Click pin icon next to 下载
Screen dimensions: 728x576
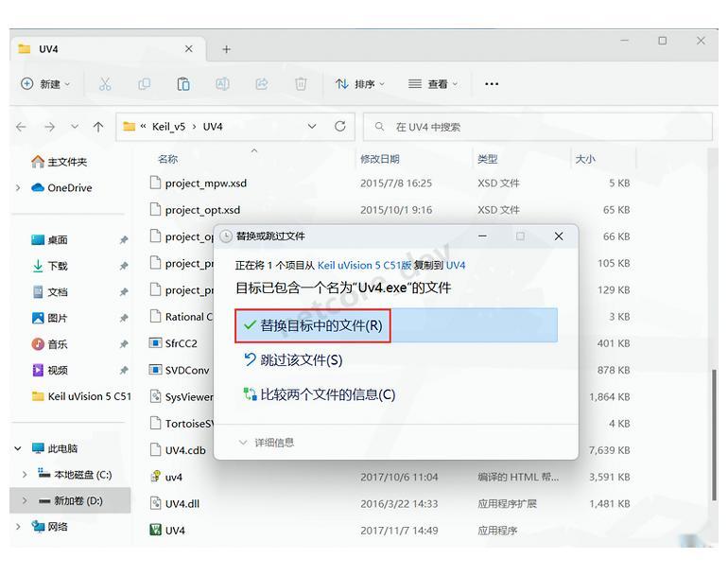pos(124,266)
